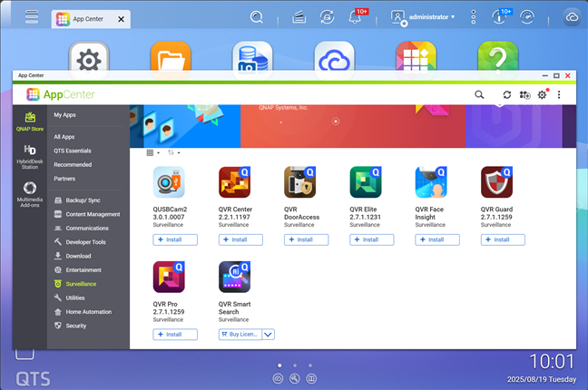The image size is (588, 390).
Task: Open the Utilities category
Action: point(75,297)
